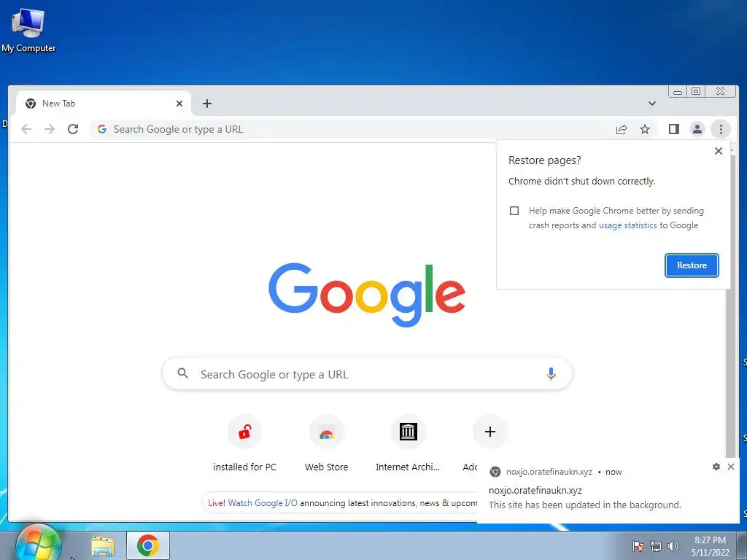This screenshot has width=747, height=560.
Task: Open a new tab with plus button
Action: (x=206, y=104)
